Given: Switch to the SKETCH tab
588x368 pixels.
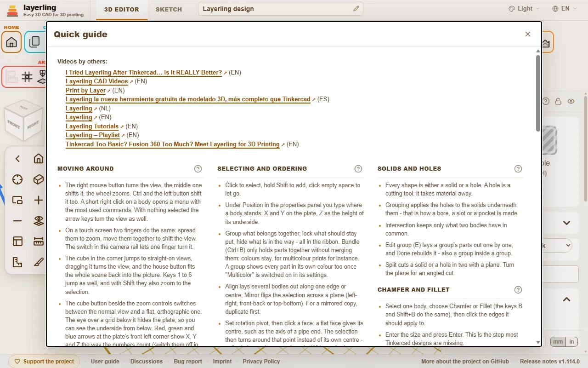Looking at the screenshot, I should 169,9.
